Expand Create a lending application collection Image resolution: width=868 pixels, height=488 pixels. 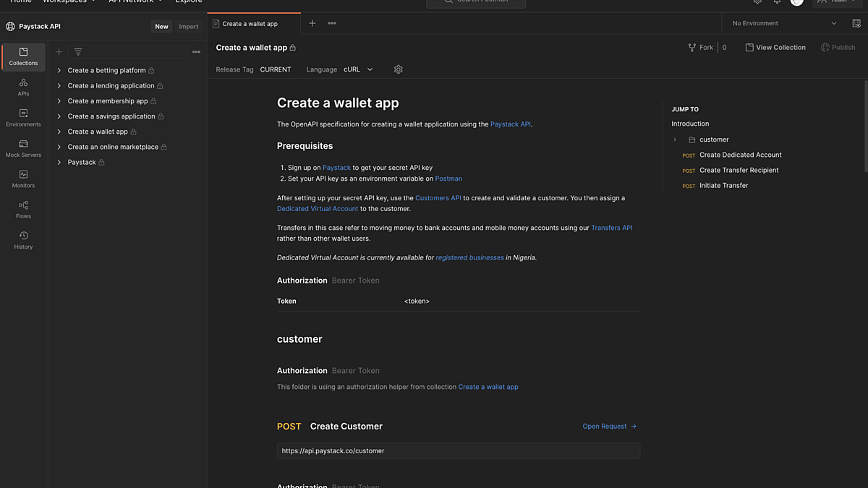[59, 85]
